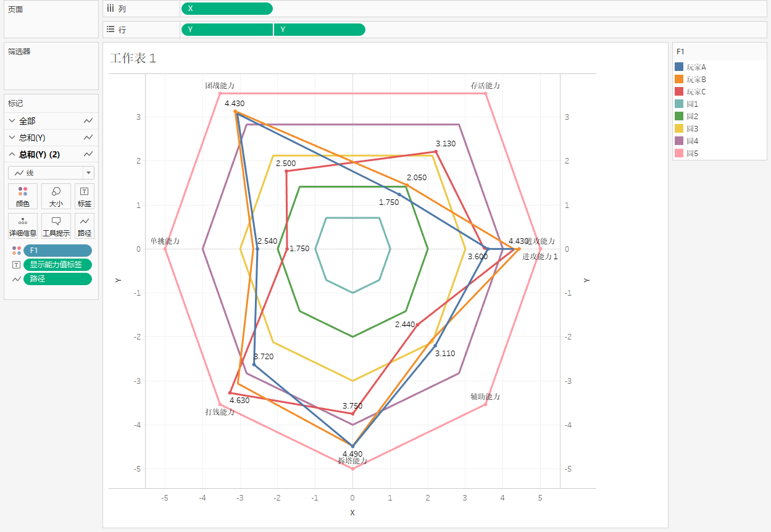Click the 3.750 data label
771x532 pixels.
[x=352, y=406]
